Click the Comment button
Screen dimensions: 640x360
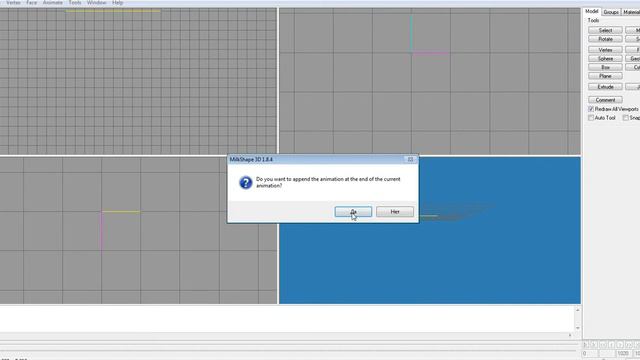605,100
